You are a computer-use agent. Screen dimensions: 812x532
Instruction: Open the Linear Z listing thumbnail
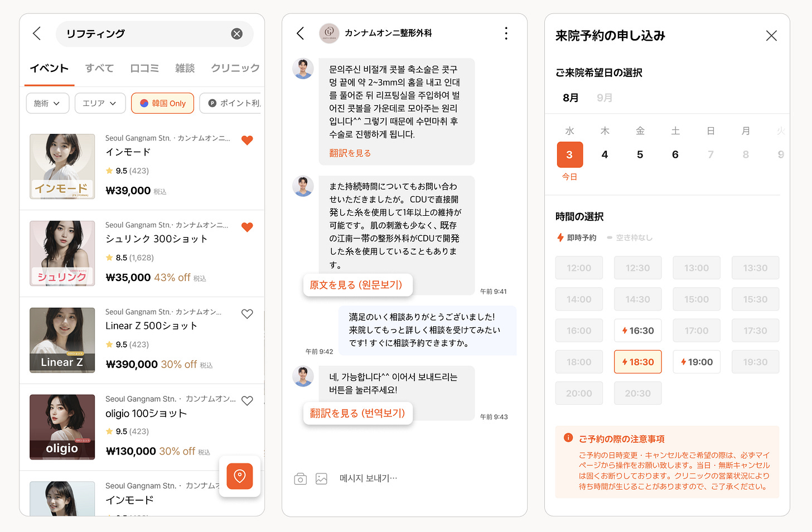62,340
